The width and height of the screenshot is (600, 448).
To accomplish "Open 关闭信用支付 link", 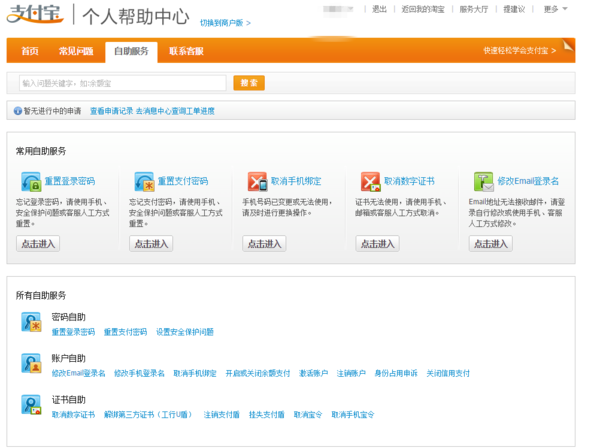I will coord(448,373).
